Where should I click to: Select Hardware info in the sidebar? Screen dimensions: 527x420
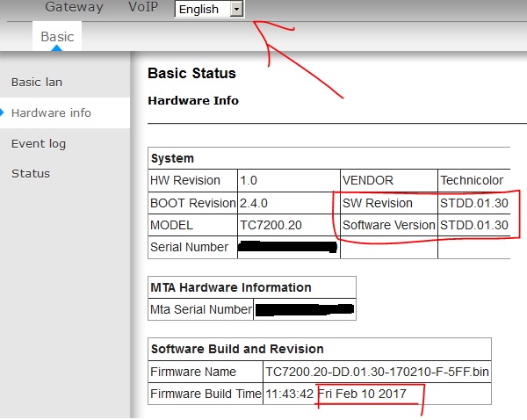[x=51, y=113]
